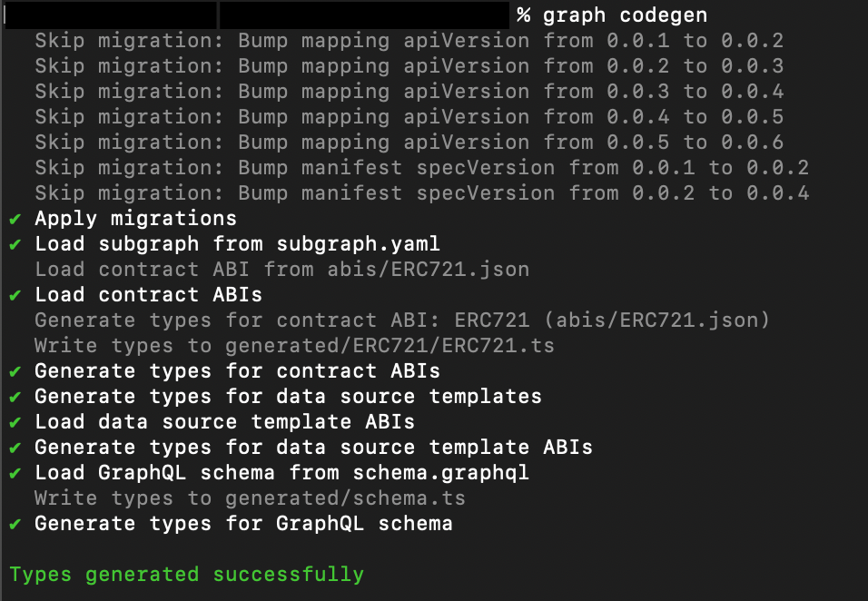Click checkmark beside Load data source template ABIs

point(15,422)
